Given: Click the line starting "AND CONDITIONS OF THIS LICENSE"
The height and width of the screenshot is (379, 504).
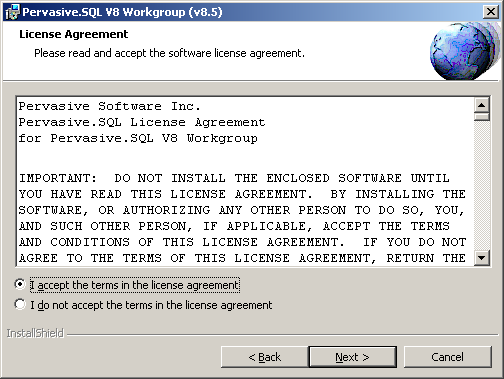Looking at the screenshot, I should click(x=242, y=242).
